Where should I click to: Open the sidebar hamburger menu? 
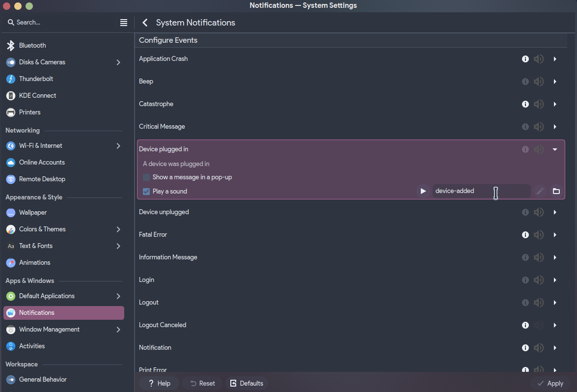pos(124,23)
